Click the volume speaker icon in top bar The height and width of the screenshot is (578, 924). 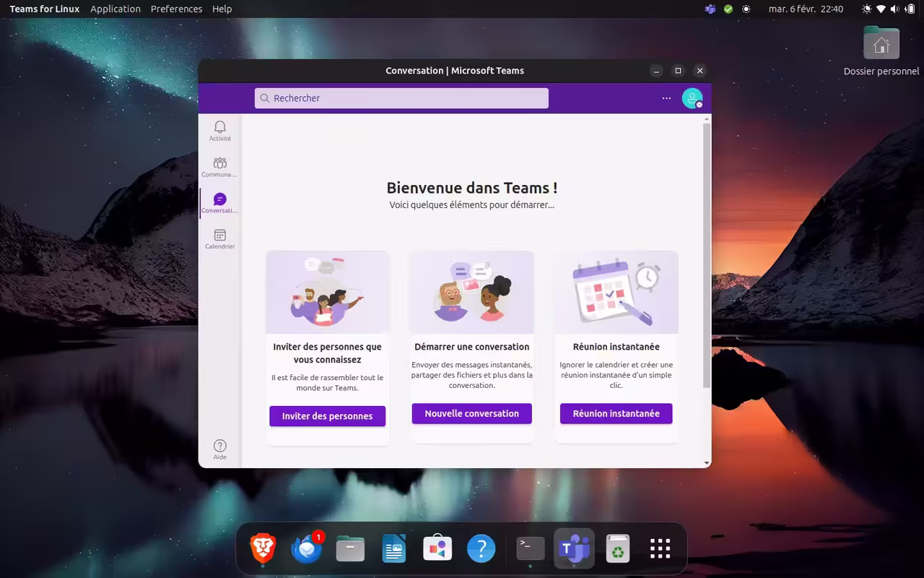pos(895,9)
